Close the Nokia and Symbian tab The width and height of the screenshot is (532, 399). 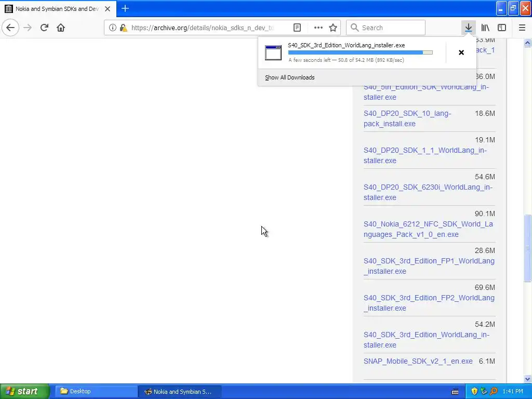108,9
